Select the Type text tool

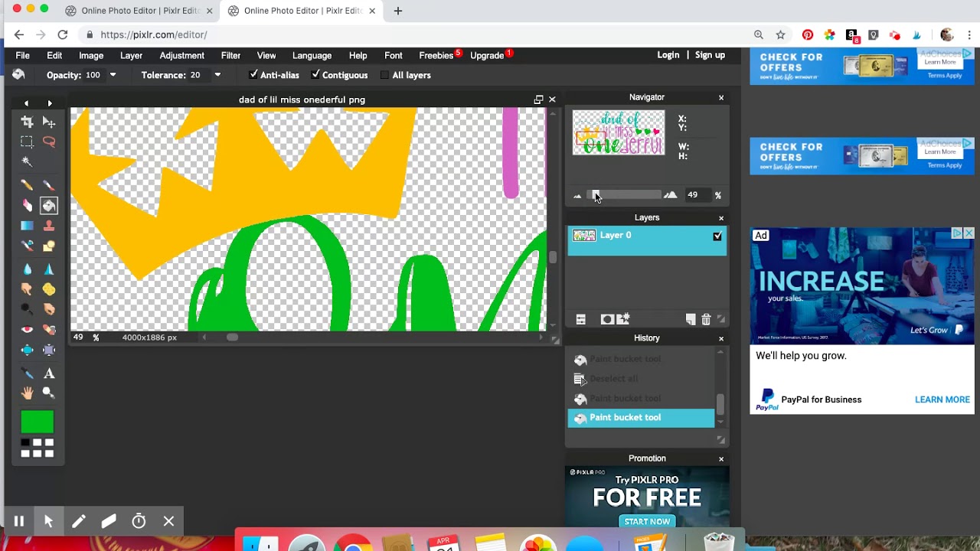(x=49, y=373)
